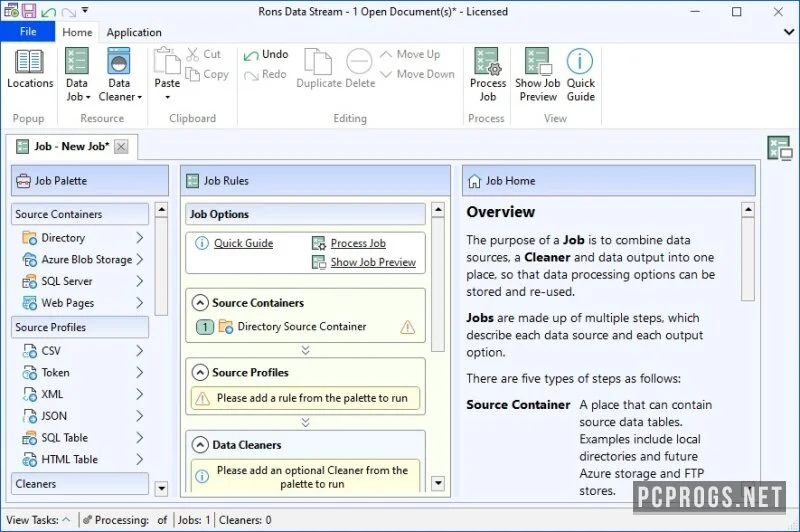Click the Duplicate icon in the ribbon

317,62
